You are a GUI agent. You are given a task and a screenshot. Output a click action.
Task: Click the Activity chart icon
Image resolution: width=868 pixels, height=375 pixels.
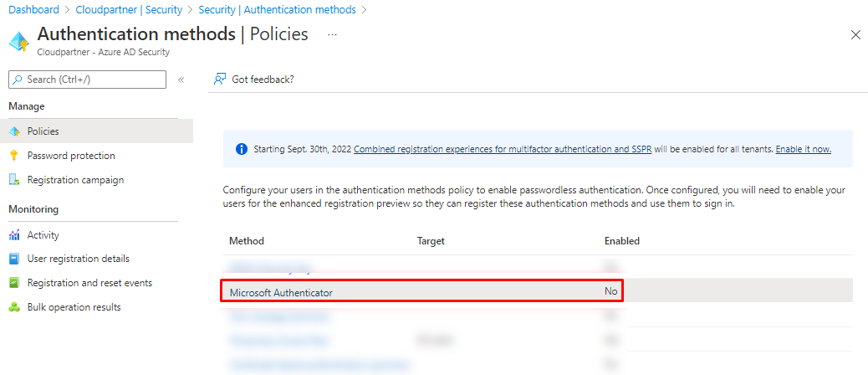[x=14, y=235]
